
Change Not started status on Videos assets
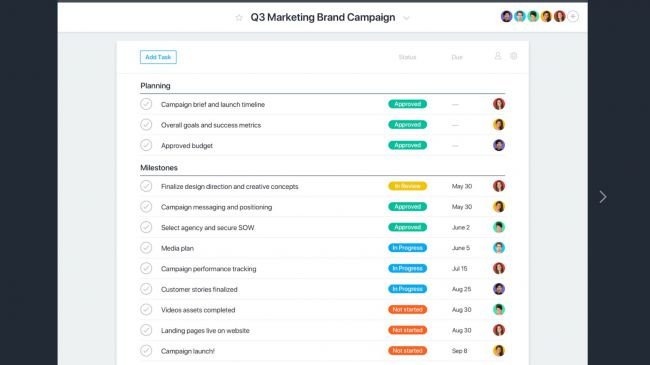pyautogui.click(x=407, y=309)
